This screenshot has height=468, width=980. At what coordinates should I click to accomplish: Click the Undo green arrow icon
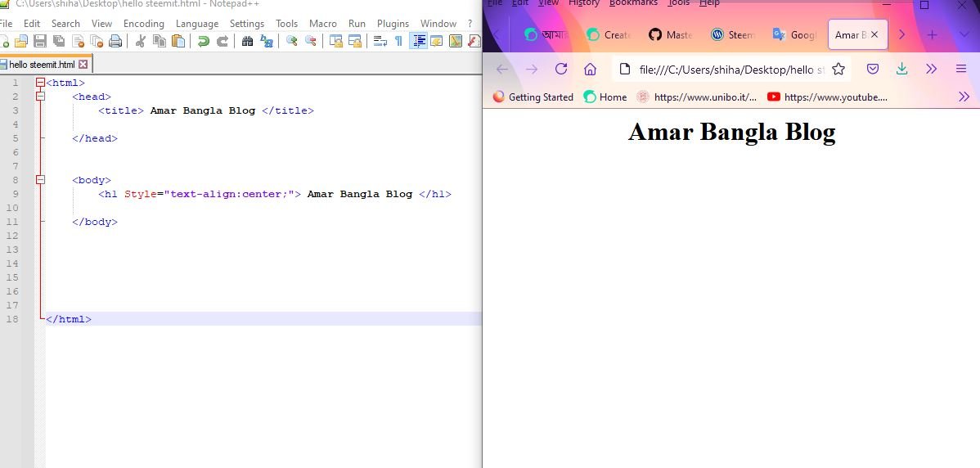(x=203, y=41)
